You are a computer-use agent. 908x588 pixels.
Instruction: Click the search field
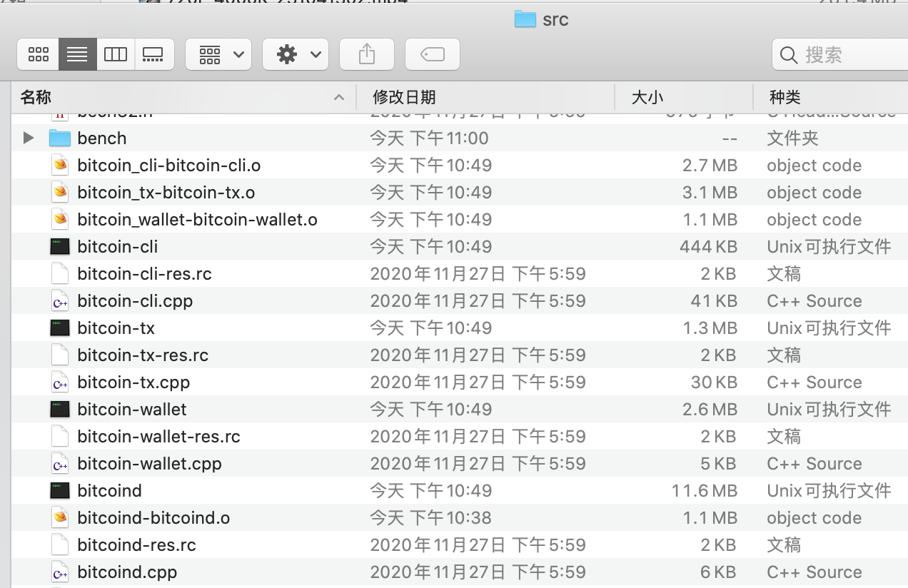pos(840,54)
